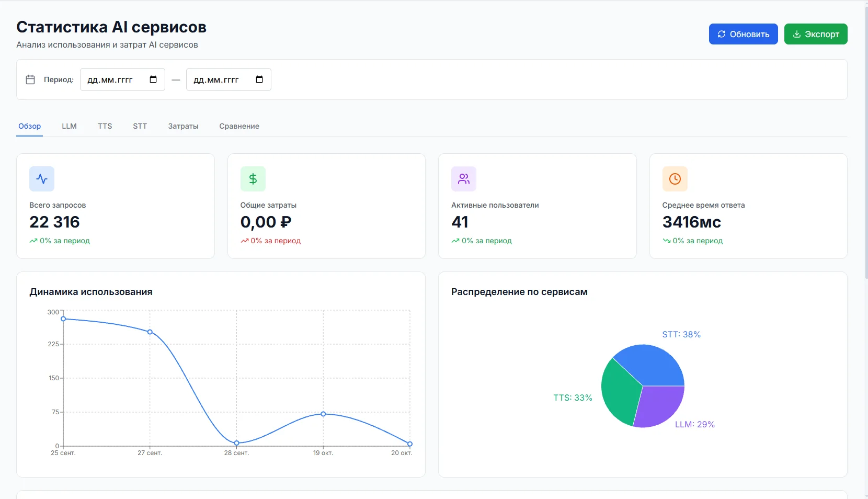868x499 pixels.
Task: Open date picker in start date field
Action: pos(153,80)
